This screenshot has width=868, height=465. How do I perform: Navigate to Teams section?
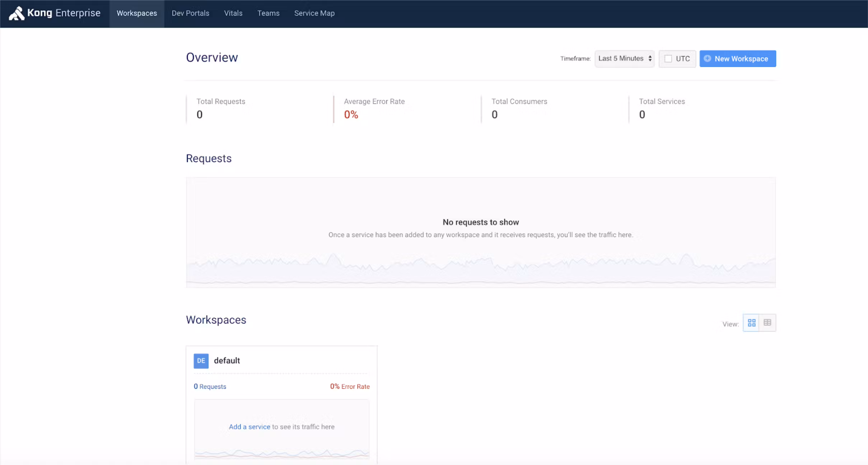268,13
